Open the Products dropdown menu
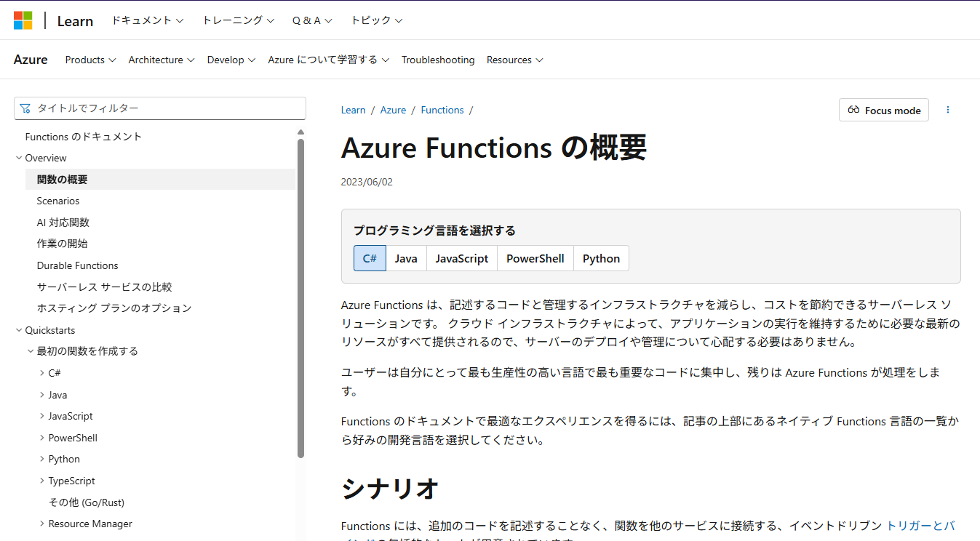This screenshot has height=541, width=980. tap(90, 60)
